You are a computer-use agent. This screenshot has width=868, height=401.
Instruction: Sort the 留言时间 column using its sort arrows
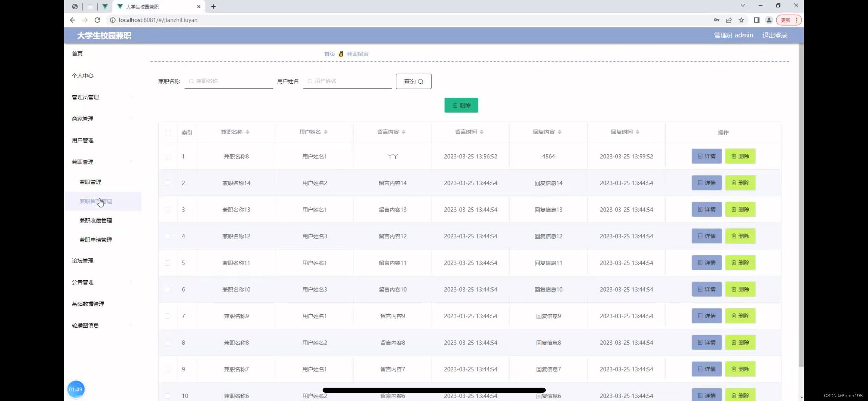coord(482,132)
